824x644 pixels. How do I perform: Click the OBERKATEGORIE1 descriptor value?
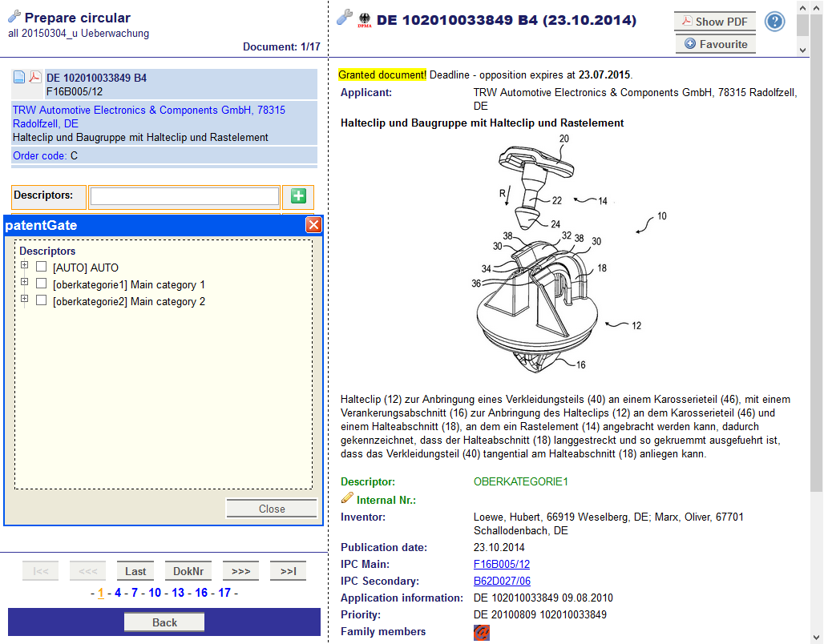(521, 481)
